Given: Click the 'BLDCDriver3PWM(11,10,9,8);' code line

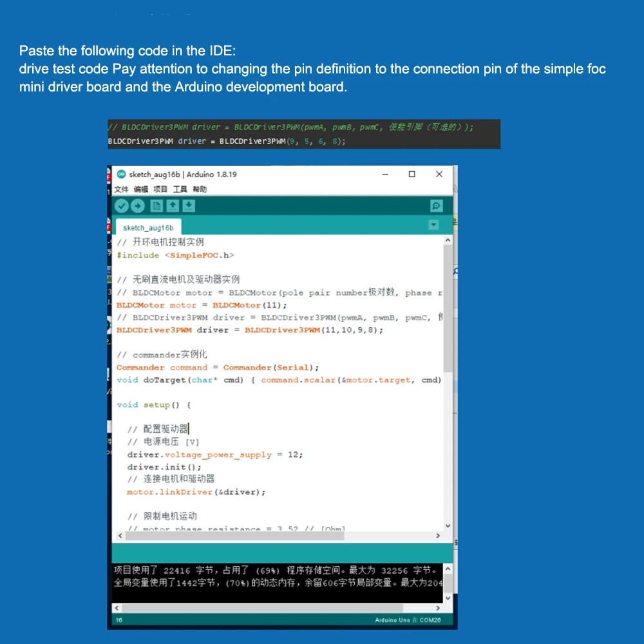Looking at the screenshot, I should 250,330.
